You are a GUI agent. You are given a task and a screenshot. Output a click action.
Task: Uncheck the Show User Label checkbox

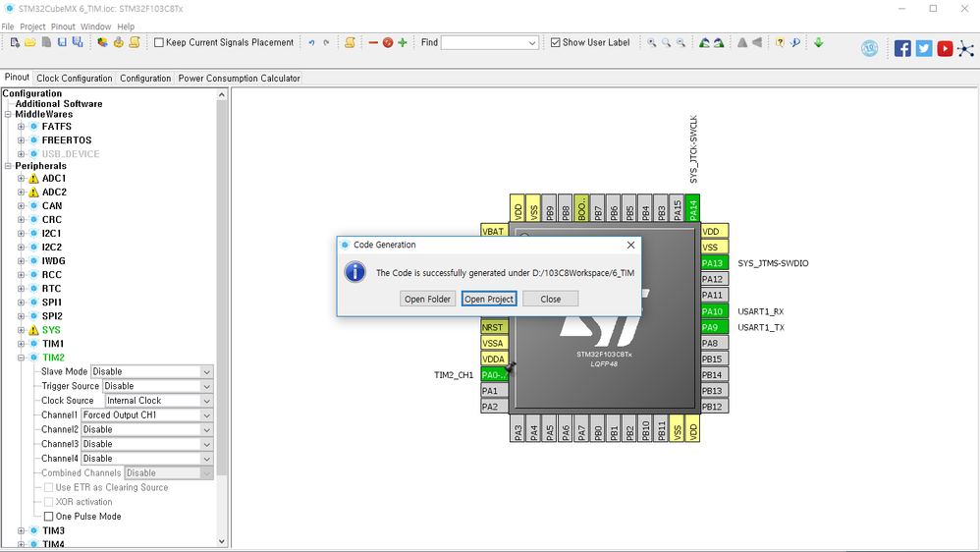tap(555, 42)
